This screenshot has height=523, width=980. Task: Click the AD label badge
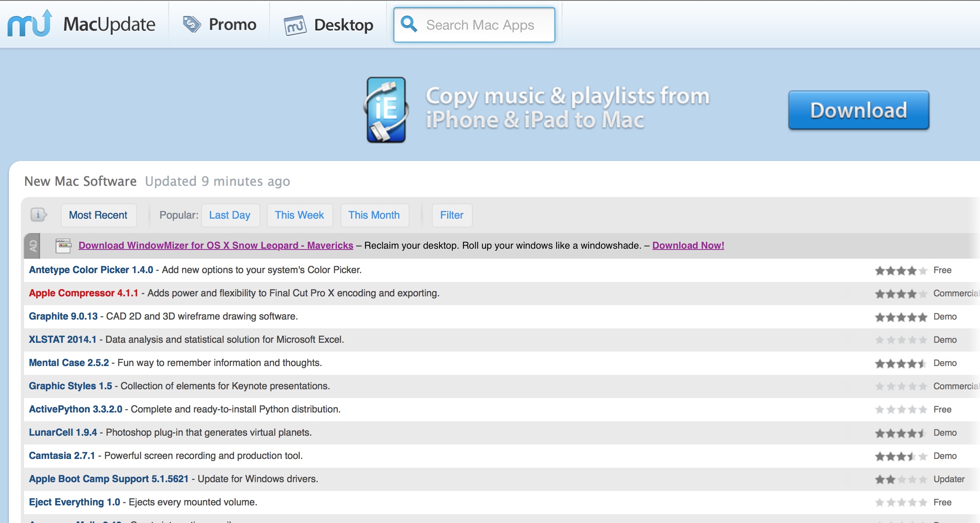(x=32, y=245)
